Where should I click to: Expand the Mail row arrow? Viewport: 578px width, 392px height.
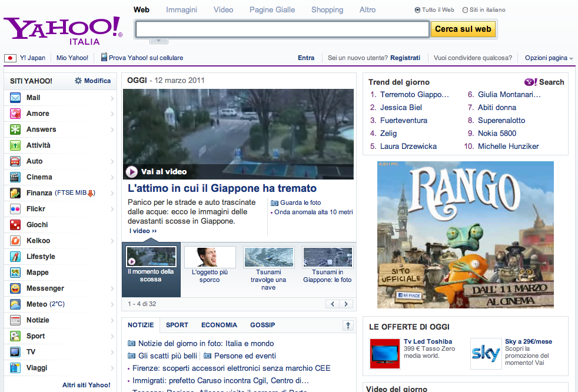pyautogui.click(x=112, y=98)
